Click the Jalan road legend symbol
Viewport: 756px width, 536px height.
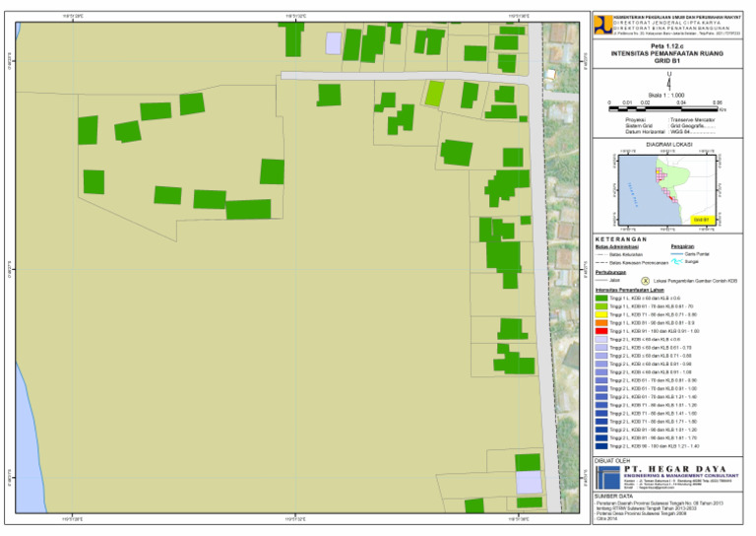click(x=601, y=280)
